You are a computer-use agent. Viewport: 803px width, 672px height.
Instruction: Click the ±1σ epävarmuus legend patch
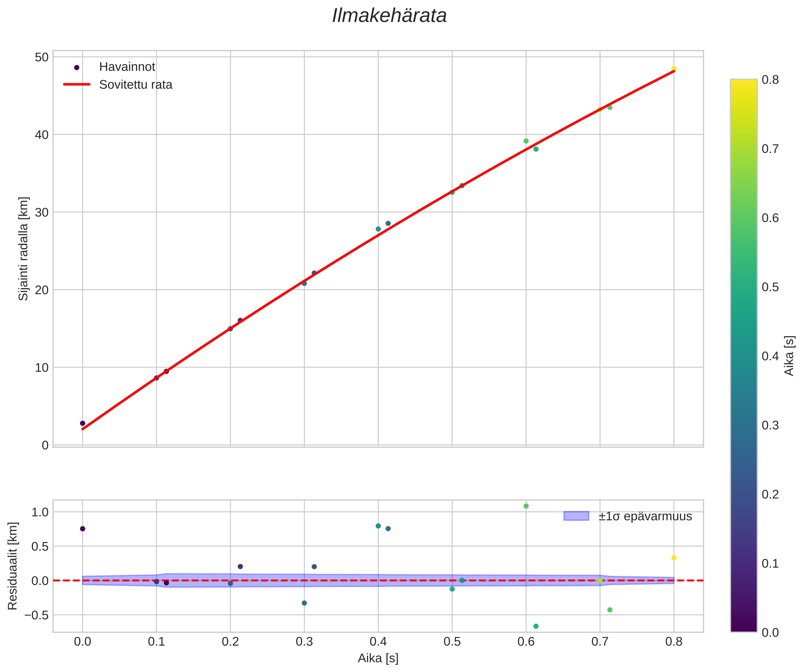(x=576, y=516)
